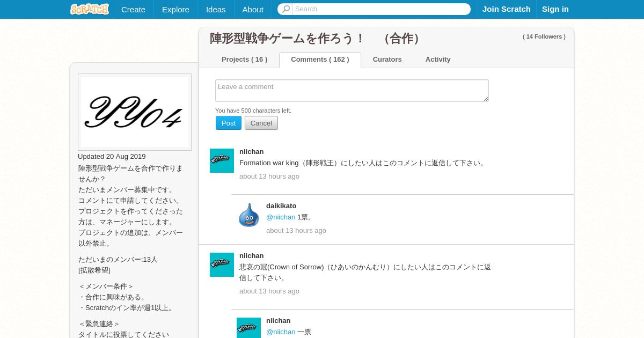Click the Scratch logo
The width and height of the screenshot is (644, 338).
pyautogui.click(x=90, y=9)
